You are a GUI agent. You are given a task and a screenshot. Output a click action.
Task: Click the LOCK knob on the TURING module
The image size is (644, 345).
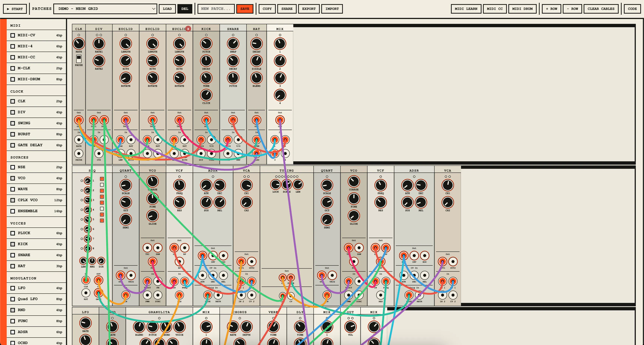(275, 184)
